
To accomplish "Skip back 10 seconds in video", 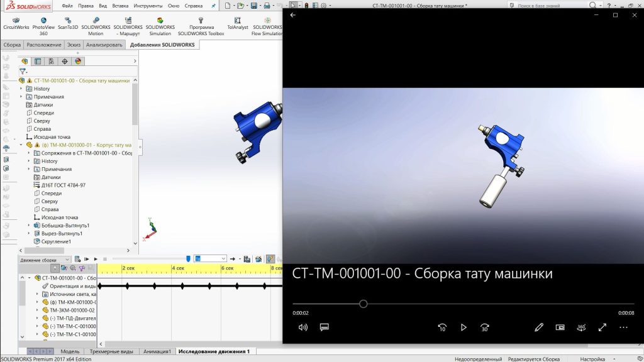I will (442, 327).
